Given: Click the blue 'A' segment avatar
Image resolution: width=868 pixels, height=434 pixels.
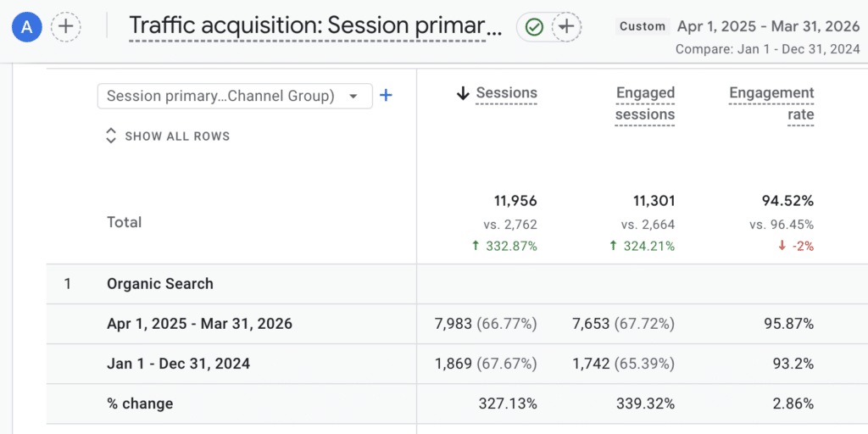Looking at the screenshot, I should coord(27,26).
